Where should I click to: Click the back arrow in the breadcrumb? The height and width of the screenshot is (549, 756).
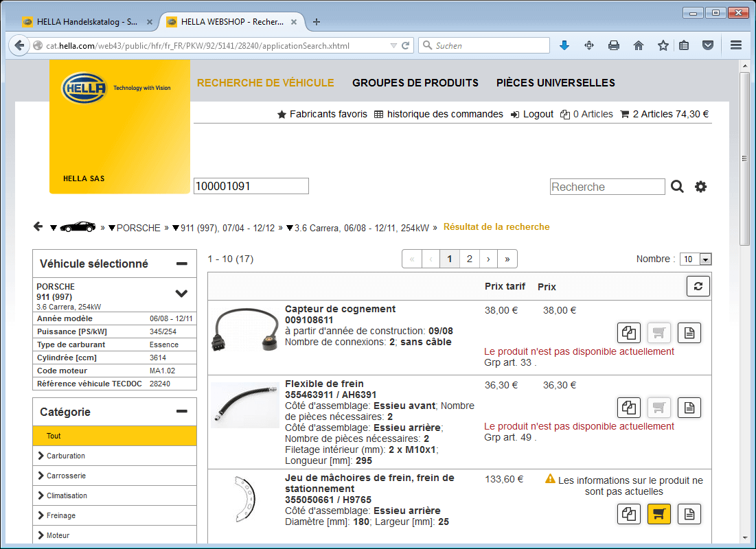pyautogui.click(x=38, y=226)
